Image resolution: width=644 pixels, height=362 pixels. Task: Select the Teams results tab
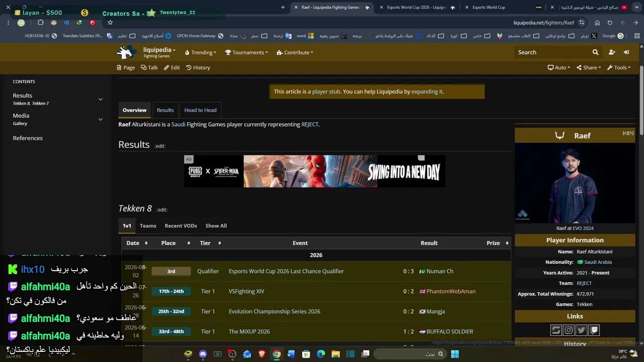148,226
